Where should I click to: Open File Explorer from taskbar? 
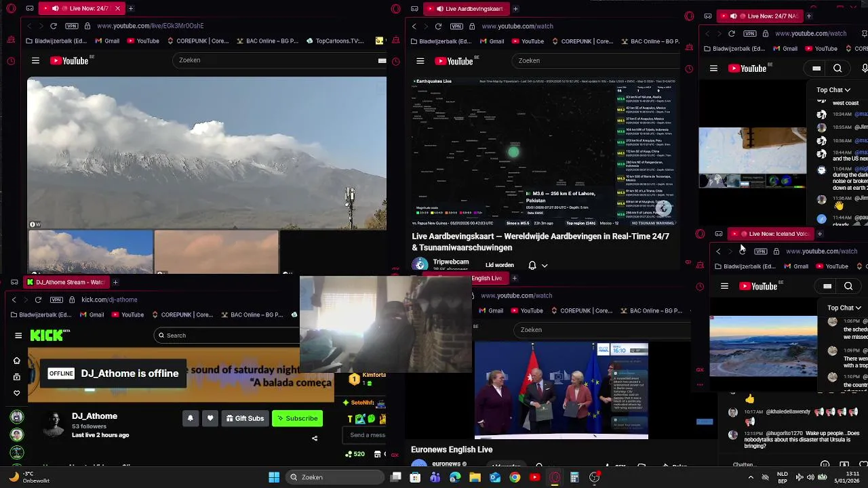pos(475,477)
